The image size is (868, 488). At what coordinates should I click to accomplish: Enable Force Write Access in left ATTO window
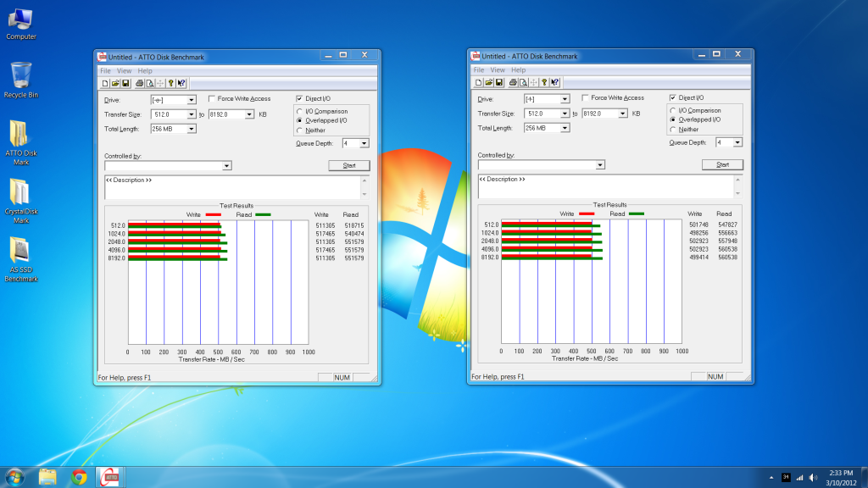[211, 98]
